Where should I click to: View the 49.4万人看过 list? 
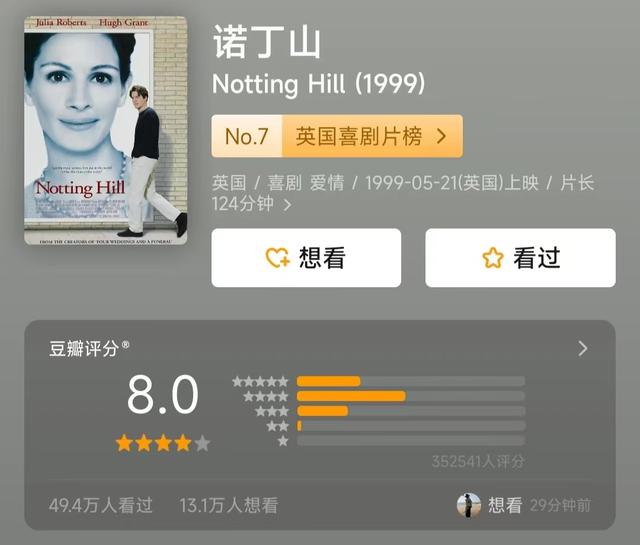[x=100, y=505]
